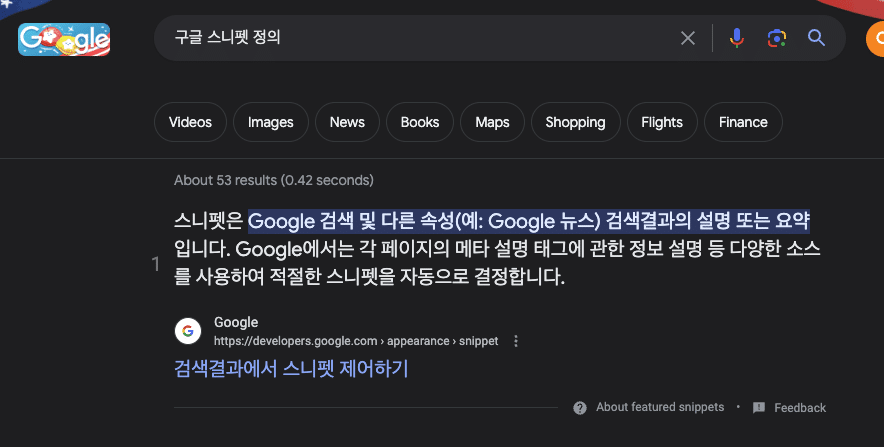Click the Google site name above URL
Viewport: 884px width, 447px height.
pos(236,322)
